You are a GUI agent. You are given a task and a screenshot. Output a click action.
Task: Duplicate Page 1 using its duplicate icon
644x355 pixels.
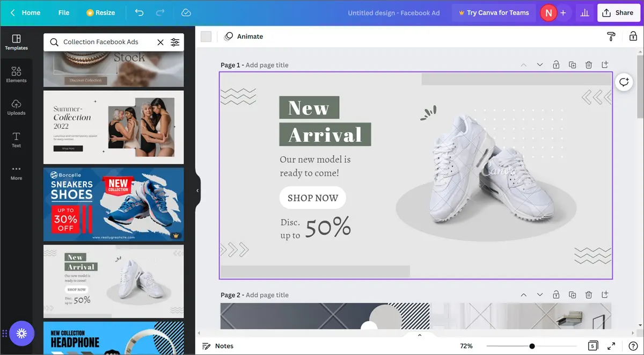(x=572, y=64)
